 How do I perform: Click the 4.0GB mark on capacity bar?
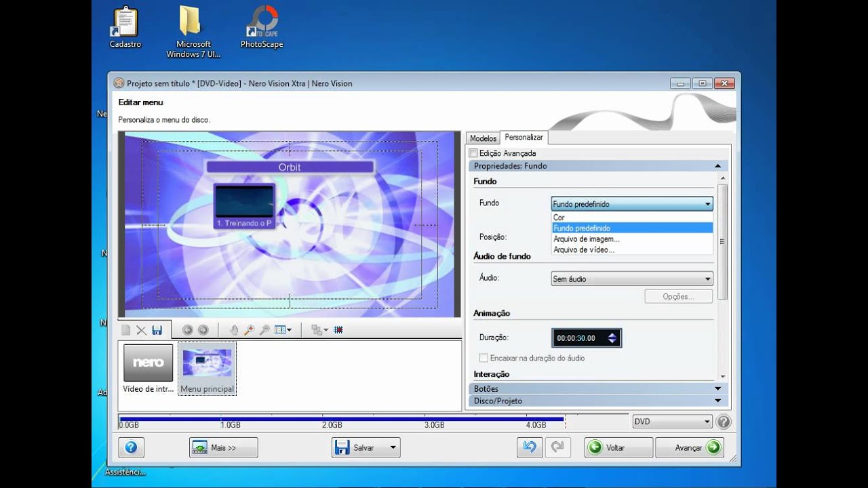pos(536,425)
